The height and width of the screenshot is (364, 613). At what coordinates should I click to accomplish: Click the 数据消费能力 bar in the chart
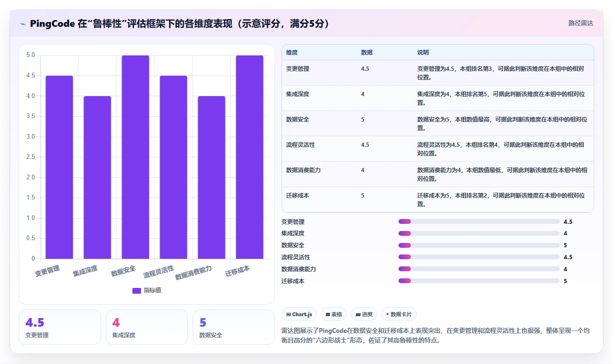tap(212, 177)
